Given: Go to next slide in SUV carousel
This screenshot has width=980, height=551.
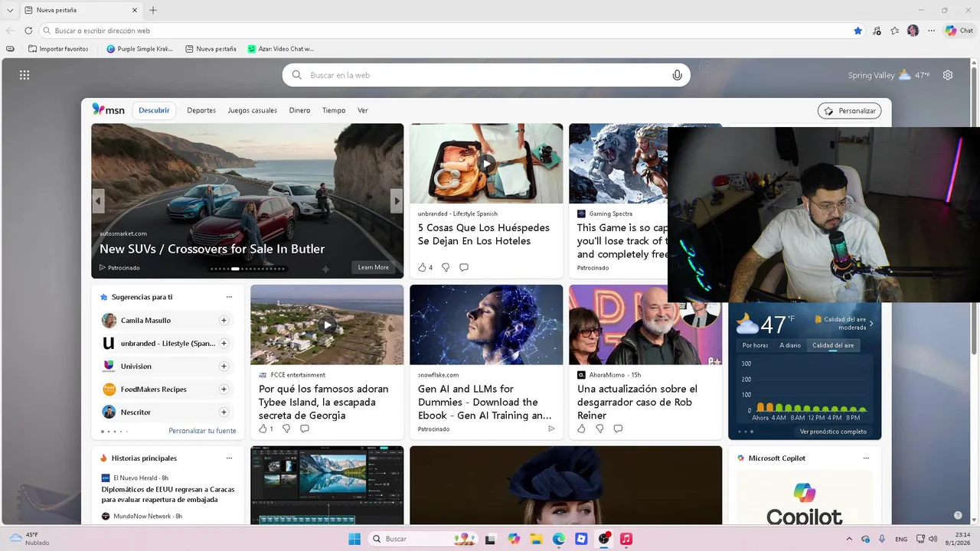Looking at the screenshot, I should (x=397, y=201).
